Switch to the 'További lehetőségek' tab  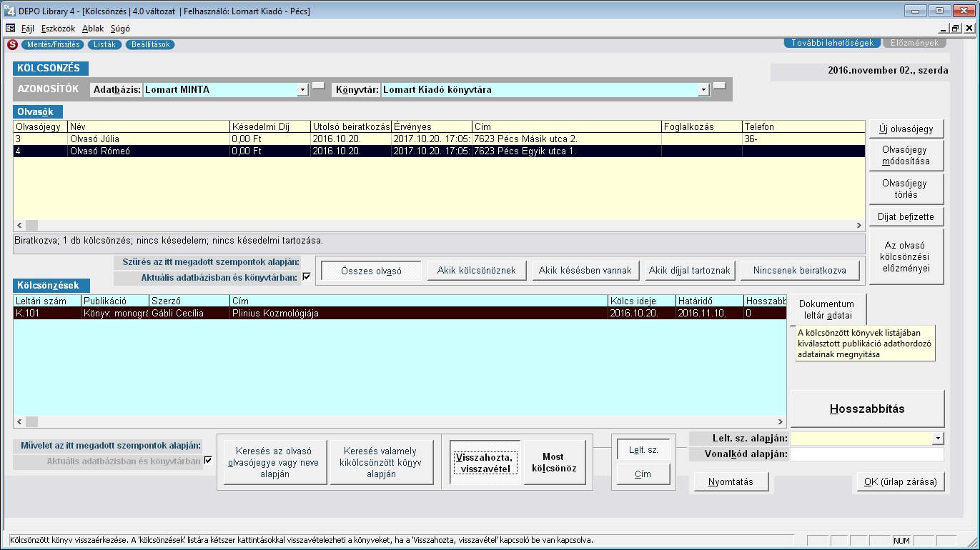pyautogui.click(x=832, y=43)
